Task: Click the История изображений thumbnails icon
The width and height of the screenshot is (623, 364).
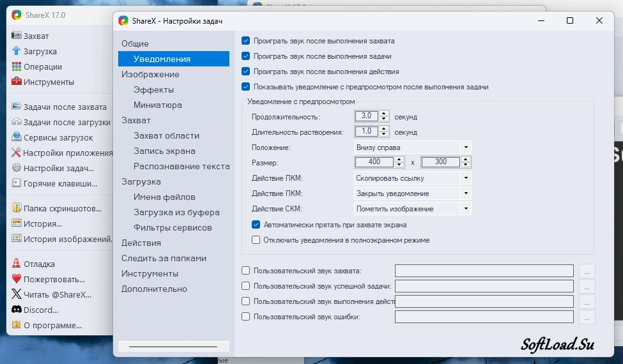Action: (x=16, y=239)
